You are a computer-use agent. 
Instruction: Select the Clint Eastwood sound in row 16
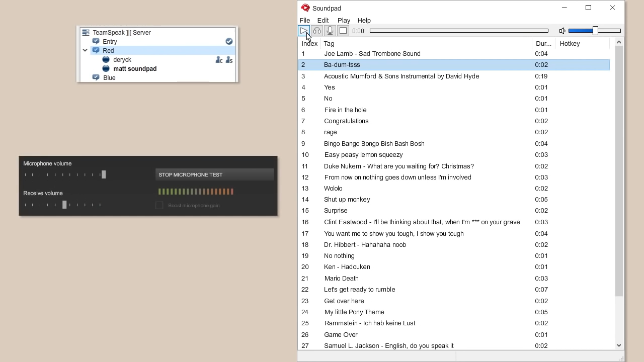click(454, 222)
